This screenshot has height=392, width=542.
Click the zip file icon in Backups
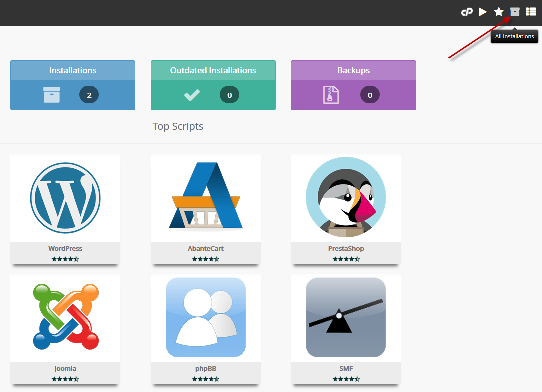coord(331,95)
